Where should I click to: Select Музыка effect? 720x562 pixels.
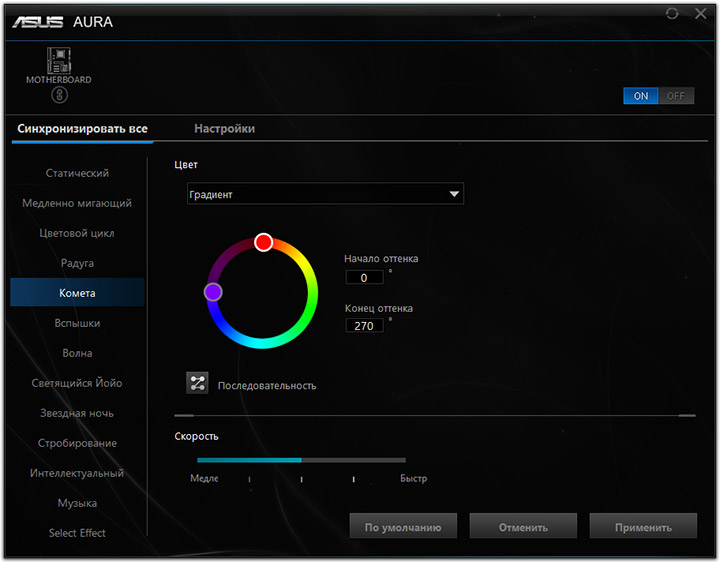tap(77, 503)
